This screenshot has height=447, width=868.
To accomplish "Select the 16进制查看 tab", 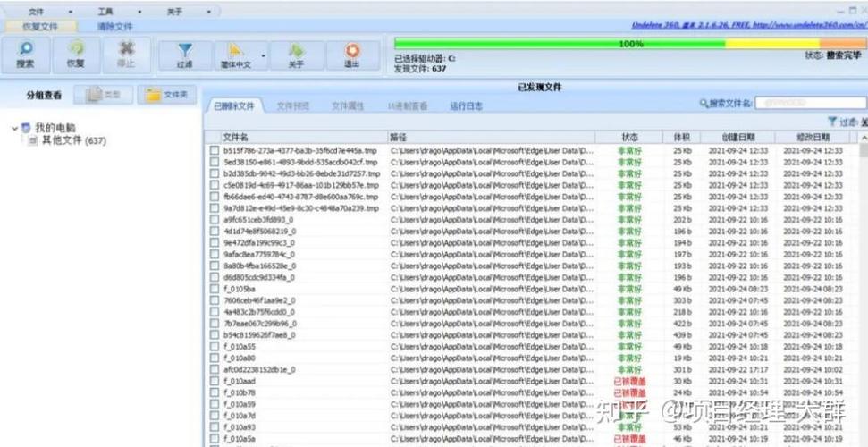I will point(408,105).
